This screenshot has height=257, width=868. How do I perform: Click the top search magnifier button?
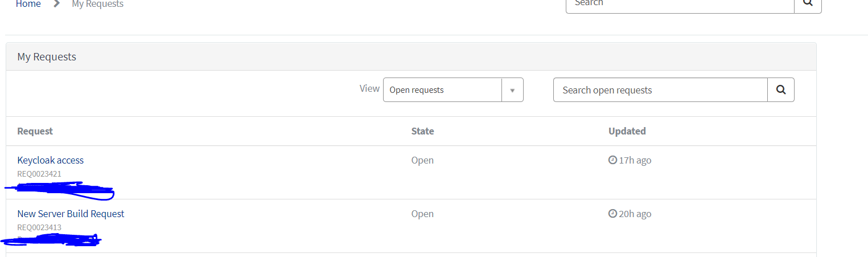(808, 4)
